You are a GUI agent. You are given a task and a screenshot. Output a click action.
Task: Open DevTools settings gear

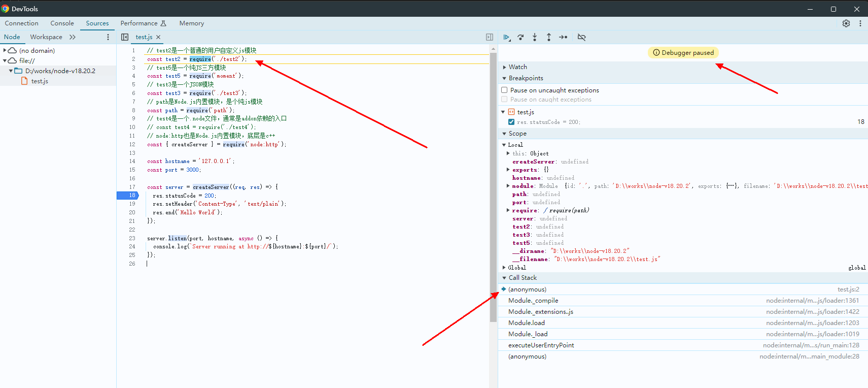[x=846, y=23]
